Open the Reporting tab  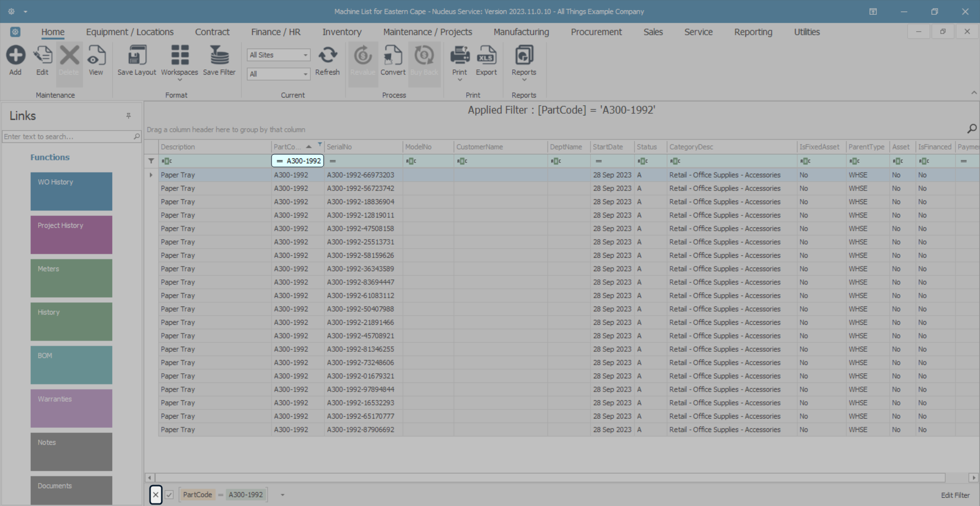[753, 32]
